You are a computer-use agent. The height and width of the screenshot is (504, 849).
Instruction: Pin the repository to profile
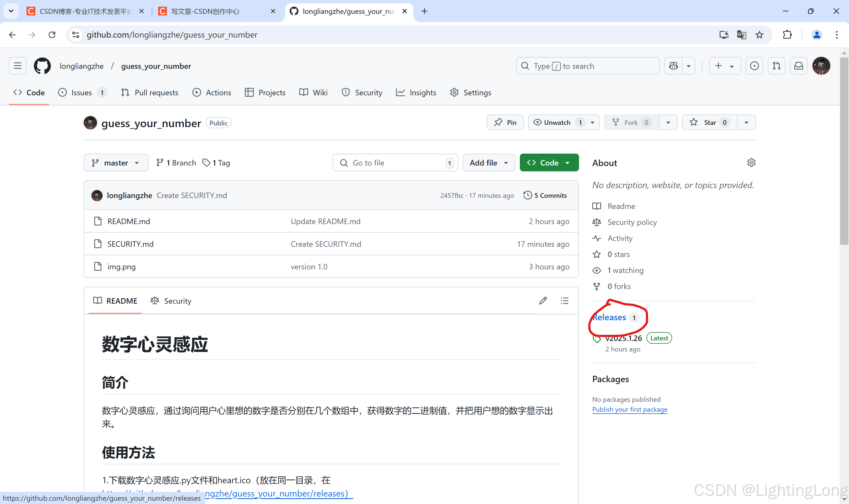[x=505, y=123]
